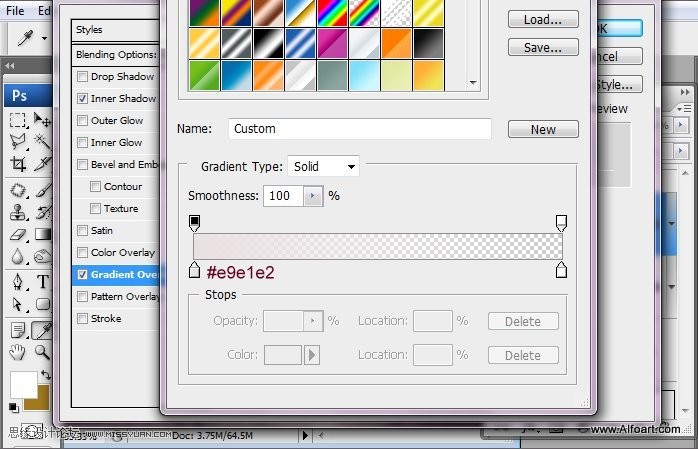Open the stop Color picker arrow
The image size is (698, 449).
[312, 355]
